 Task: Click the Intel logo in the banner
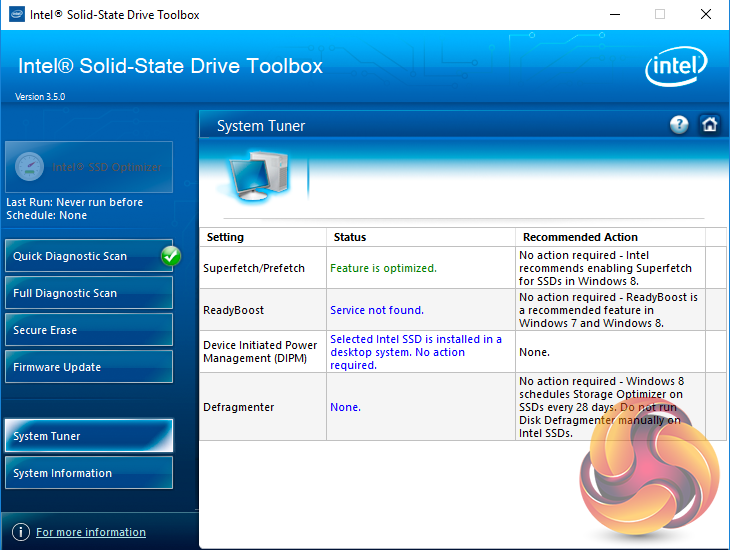677,68
